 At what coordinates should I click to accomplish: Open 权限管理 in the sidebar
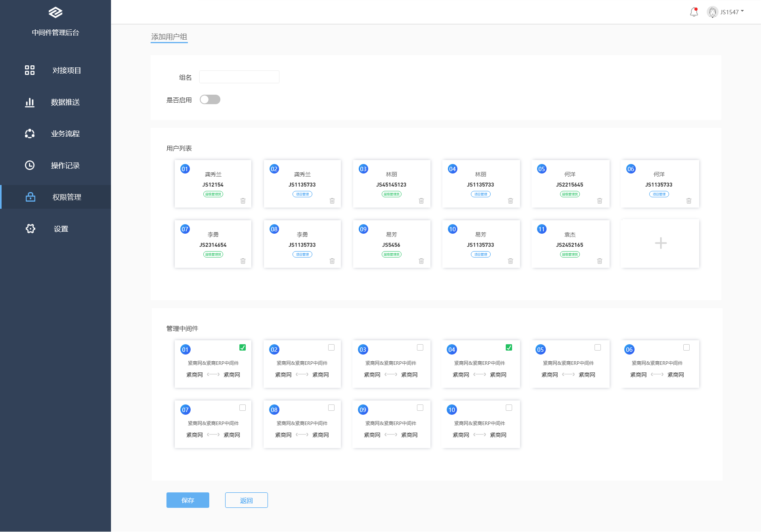[67, 197]
